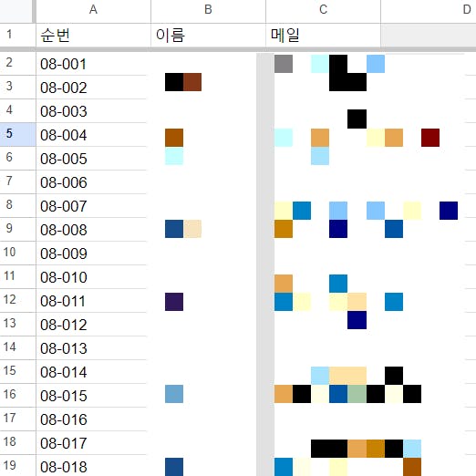
Task: Click cell containing 순번
Action: (x=93, y=35)
